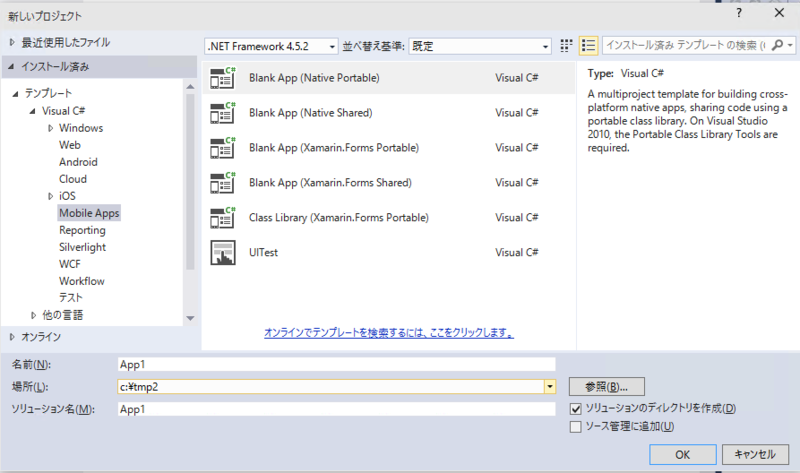This screenshot has width=800, height=473.
Task: Expand the オンライン section
Action: 12,337
